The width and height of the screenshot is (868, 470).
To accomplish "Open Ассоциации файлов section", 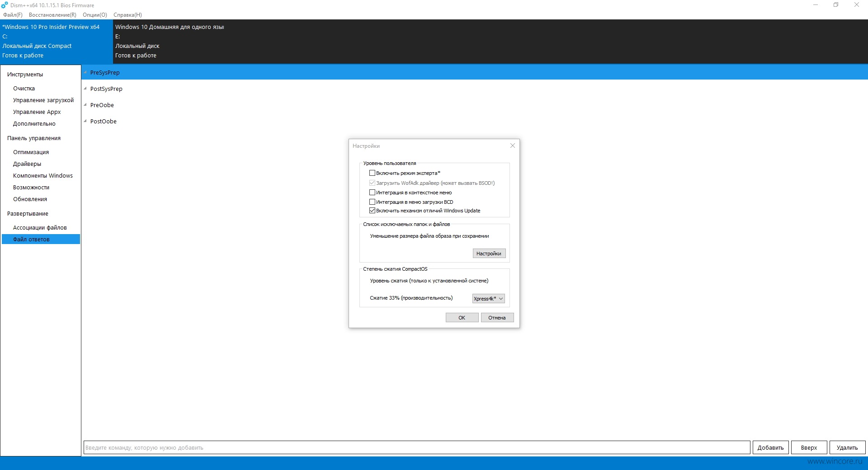I will 40,228.
